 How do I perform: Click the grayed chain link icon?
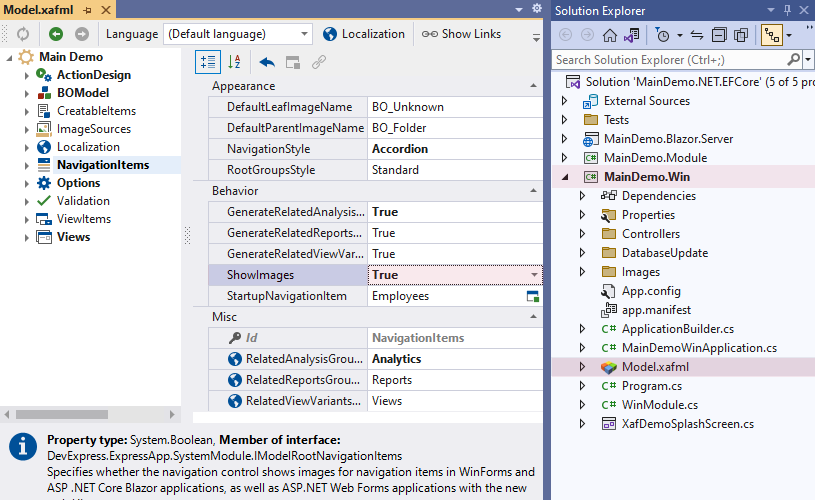point(319,62)
